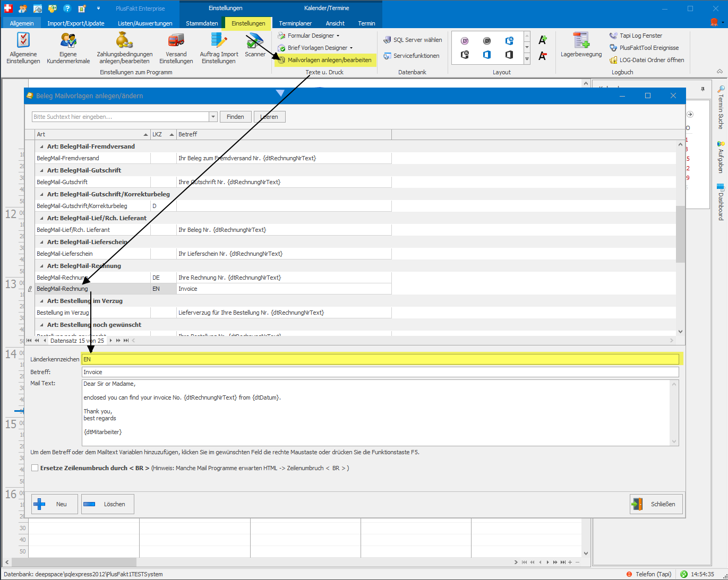Open the Aufgaben side panel
Image resolution: width=728 pixels, height=580 pixels.
tap(721, 157)
